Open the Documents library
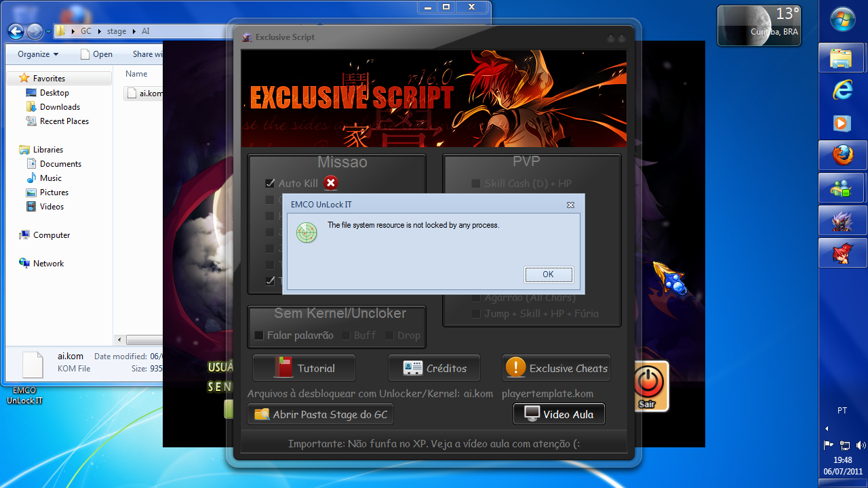The height and width of the screenshot is (488, 868). coord(60,164)
